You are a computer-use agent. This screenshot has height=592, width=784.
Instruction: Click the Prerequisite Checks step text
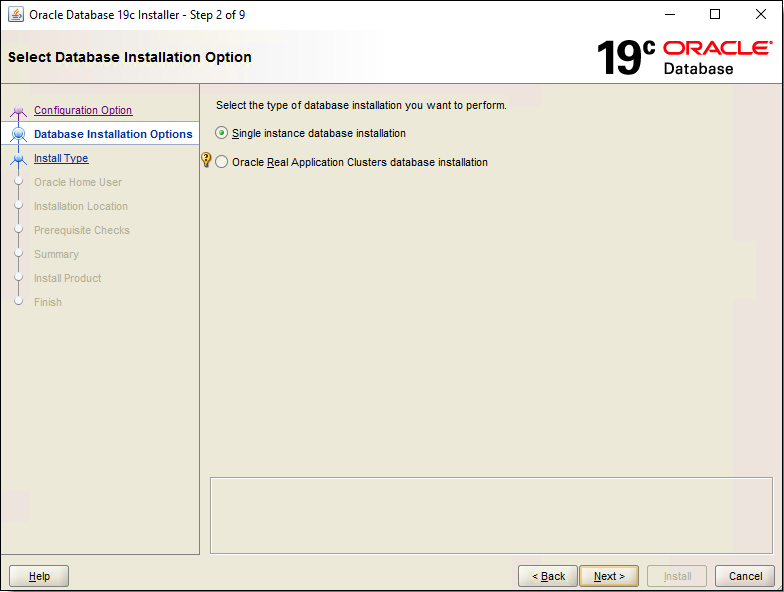82,230
